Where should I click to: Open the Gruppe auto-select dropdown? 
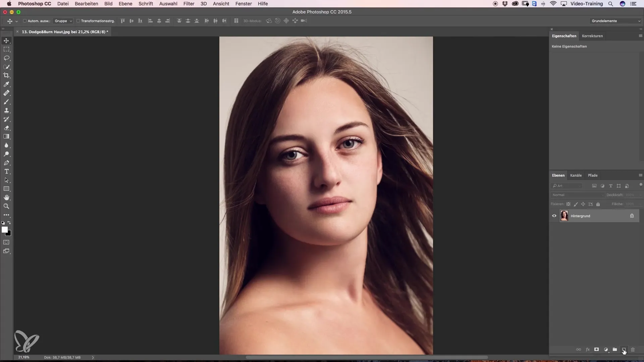pyautogui.click(x=63, y=21)
